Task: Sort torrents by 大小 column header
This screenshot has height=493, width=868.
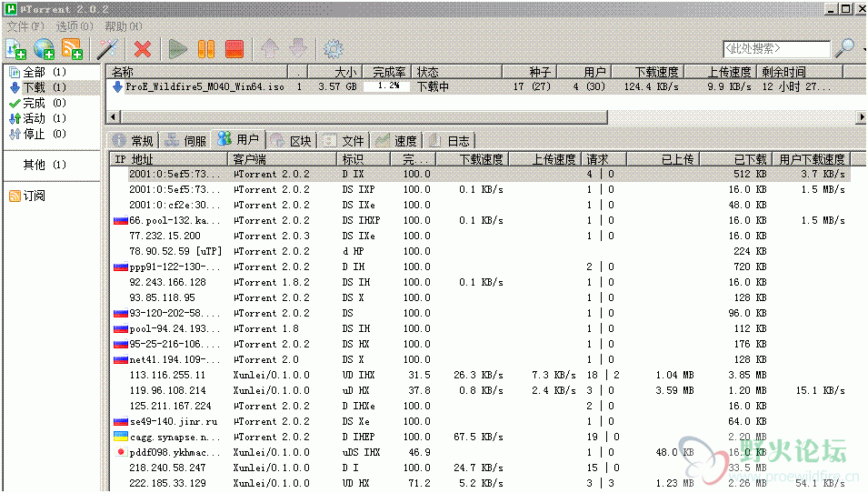Action: [x=334, y=72]
